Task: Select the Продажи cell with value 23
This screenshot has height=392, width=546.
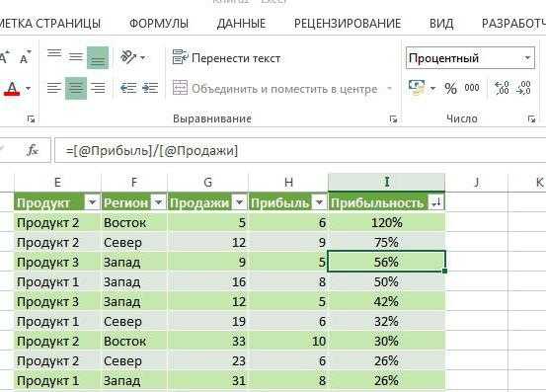Action: 207,360
